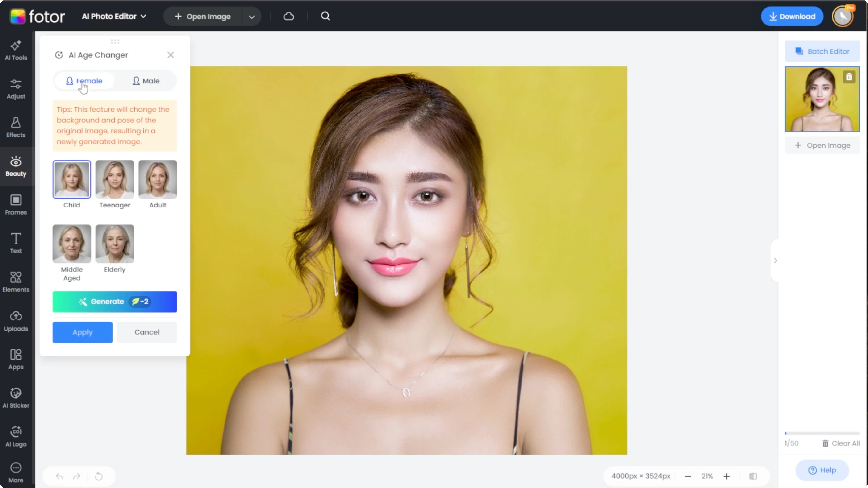Click the 1/50 image count progress bar
Viewport: 868px width, 488px height.
click(x=822, y=433)
